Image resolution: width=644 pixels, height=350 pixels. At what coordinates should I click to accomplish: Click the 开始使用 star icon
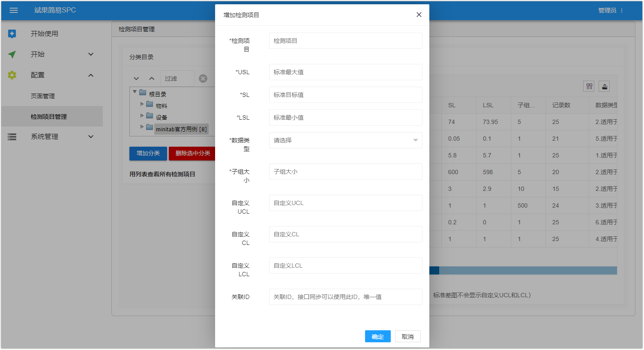(x=12, y=33)
